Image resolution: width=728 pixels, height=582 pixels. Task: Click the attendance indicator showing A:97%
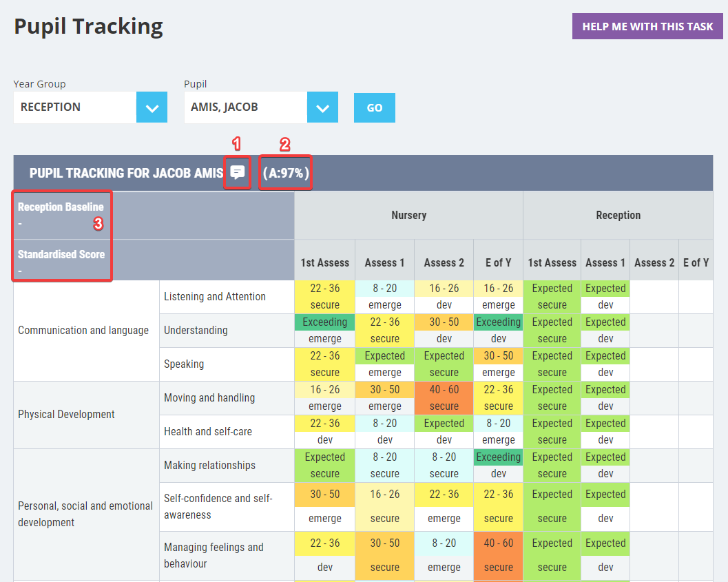(x=285, y=173)
